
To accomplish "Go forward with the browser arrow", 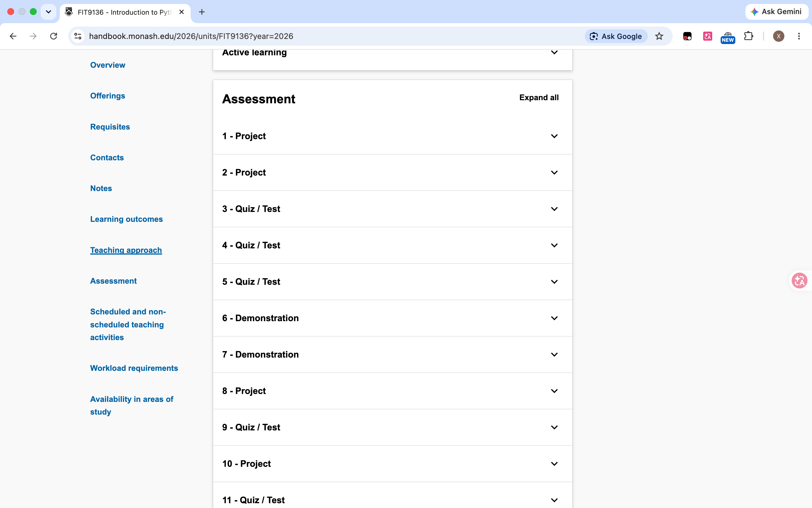I will (x=33, y=36).
